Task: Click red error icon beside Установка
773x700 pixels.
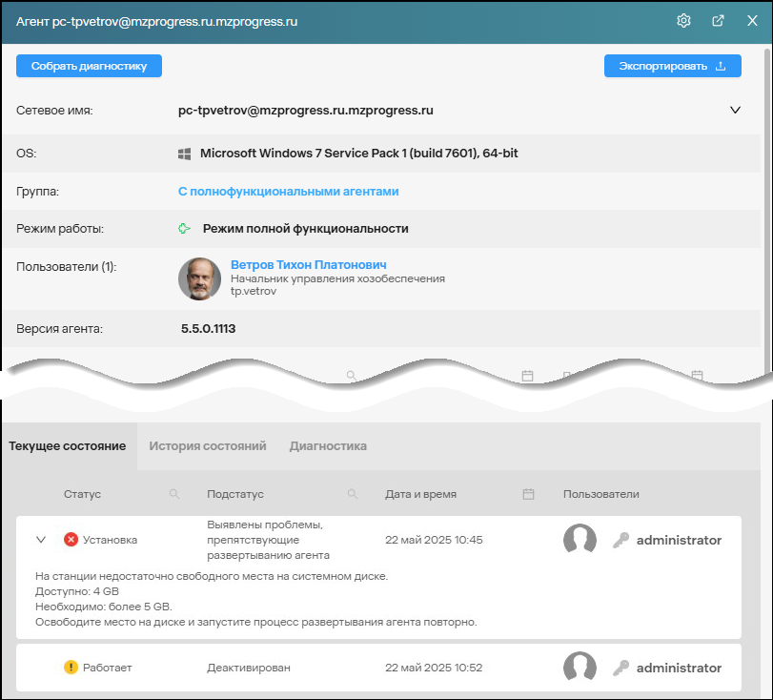Action: point(71,540)
